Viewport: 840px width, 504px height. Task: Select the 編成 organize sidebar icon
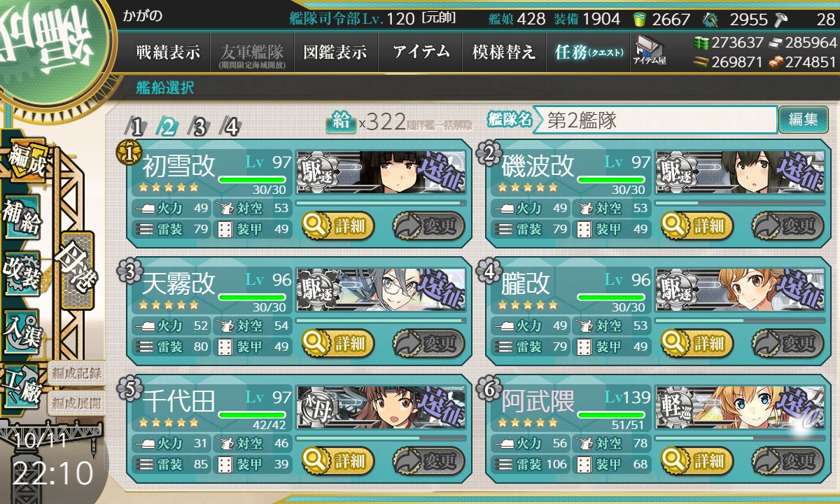(25, 159)
